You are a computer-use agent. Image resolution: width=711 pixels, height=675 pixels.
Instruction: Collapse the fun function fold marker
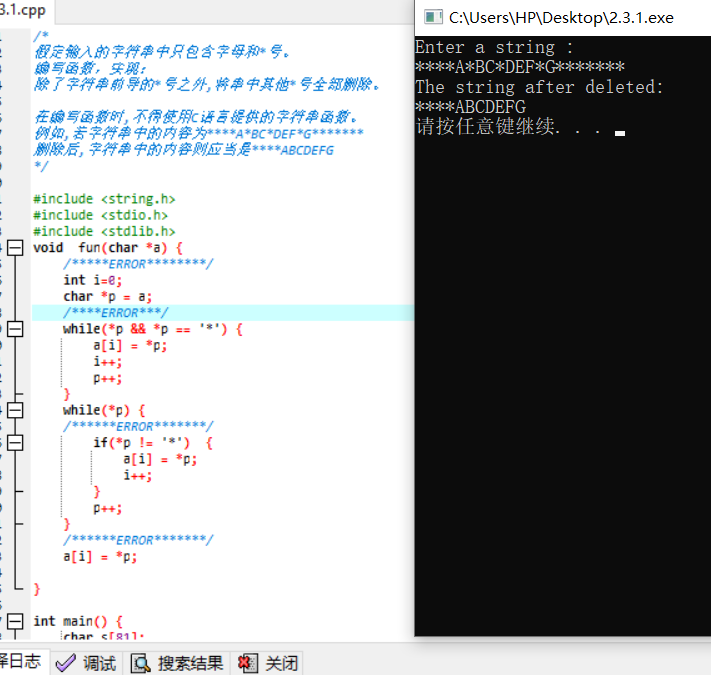(15, 248)
